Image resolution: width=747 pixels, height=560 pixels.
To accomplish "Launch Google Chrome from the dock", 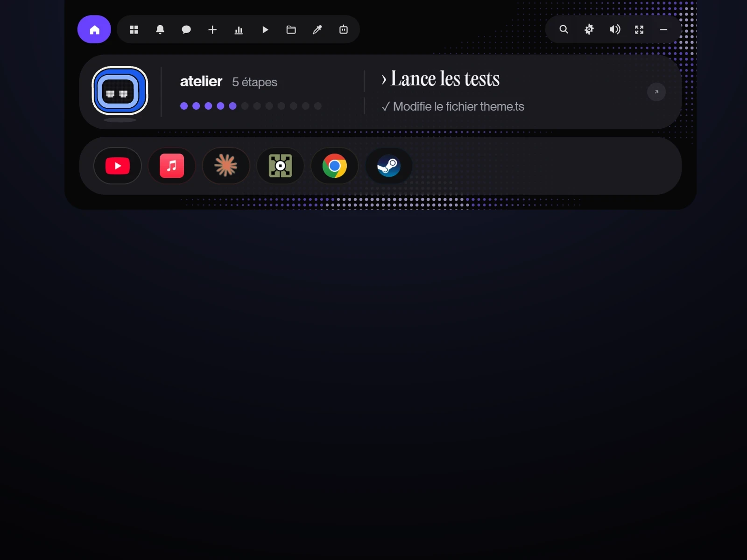I will pyautogui.click(x=334, y=166).
